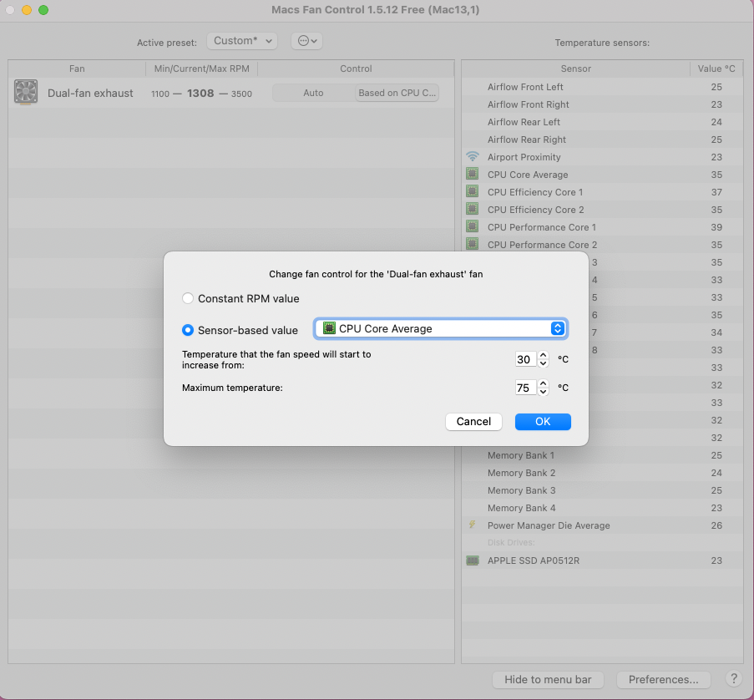Decrease the maximum temperature with the down stepper
This screenshot has width=754, height=700.
(544, 392)
